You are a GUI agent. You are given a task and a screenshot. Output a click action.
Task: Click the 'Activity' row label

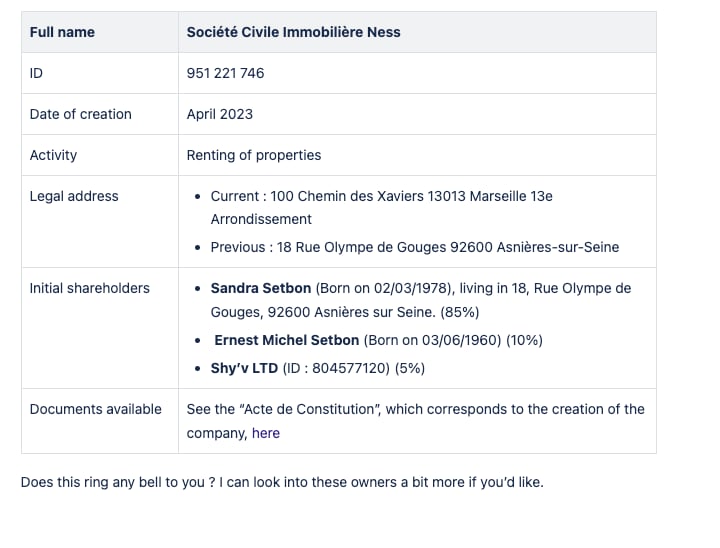(x=53, y=155)
